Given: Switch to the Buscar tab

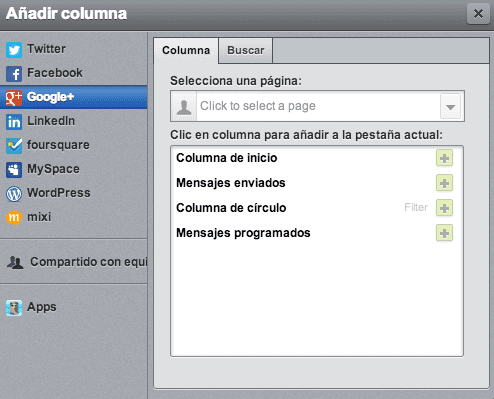Looking at the screenshot, I should pos(246,50).
